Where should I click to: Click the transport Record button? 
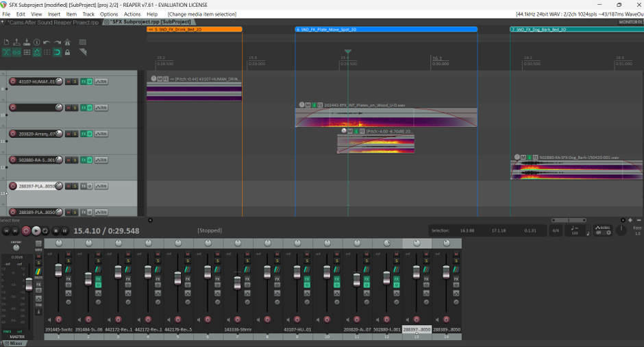(26, 231)
